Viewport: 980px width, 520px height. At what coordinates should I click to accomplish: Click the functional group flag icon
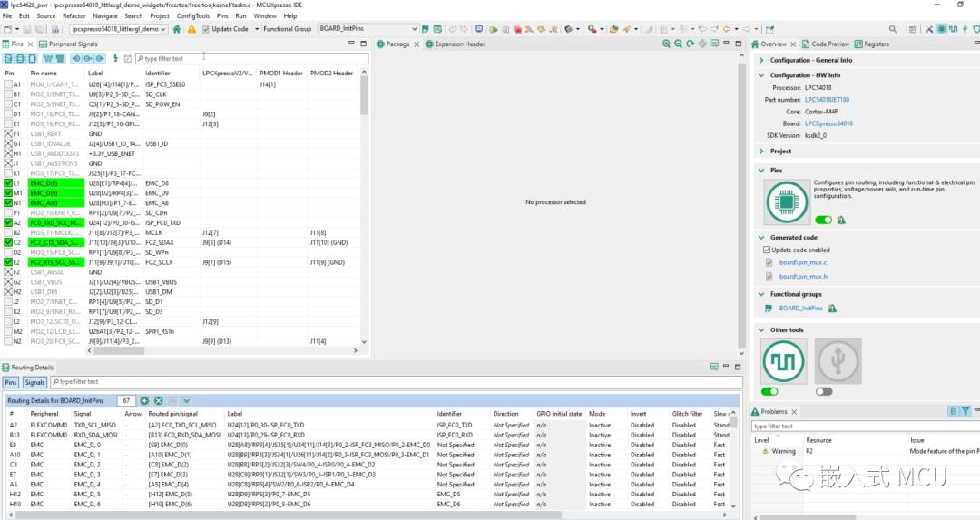(x=425, y=29)
